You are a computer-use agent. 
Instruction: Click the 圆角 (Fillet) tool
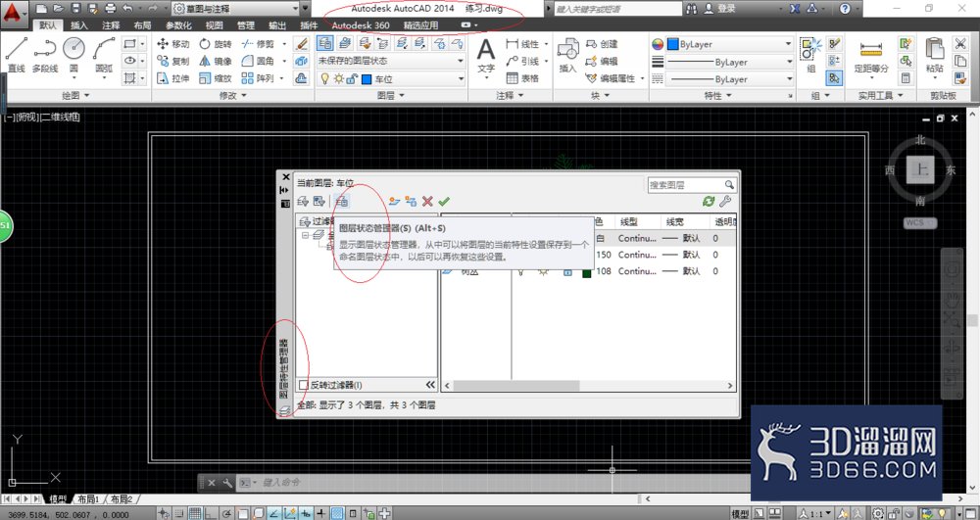click(x=258, y=61)
